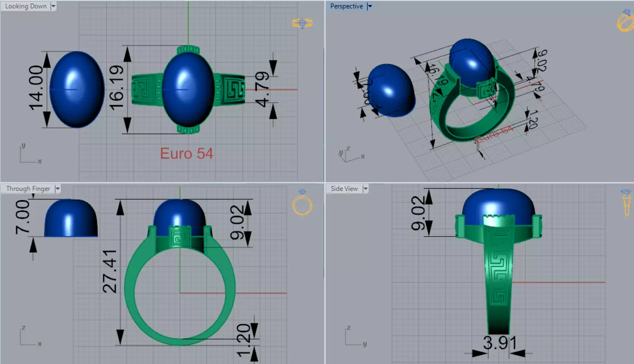The image size is (634, 364).
Task: Select the 16.19 dimension text
Action: click(117, 88)
